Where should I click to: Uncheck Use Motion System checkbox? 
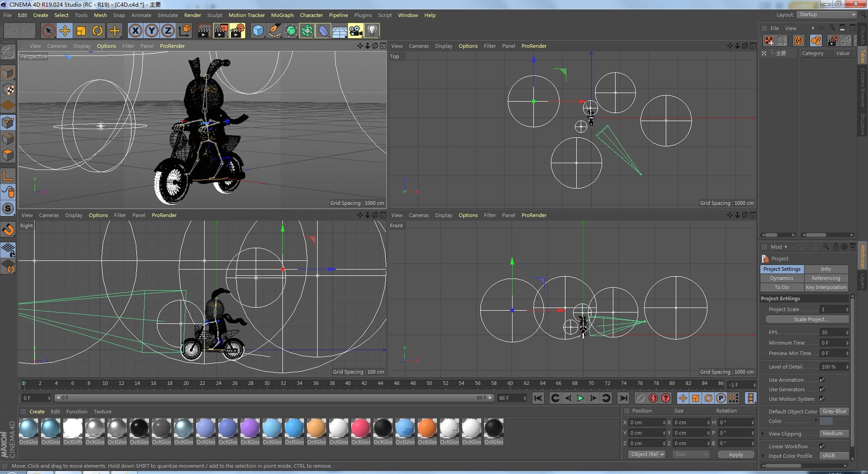coord(822,399)
